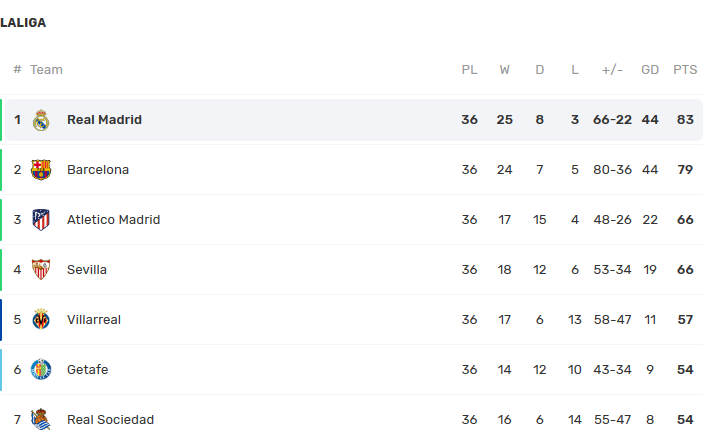The width and height of the screenshot is (703, 444).
Task: Select the Atletico Madrid team name
Action: pyautogui.click(x=113, y=220)
